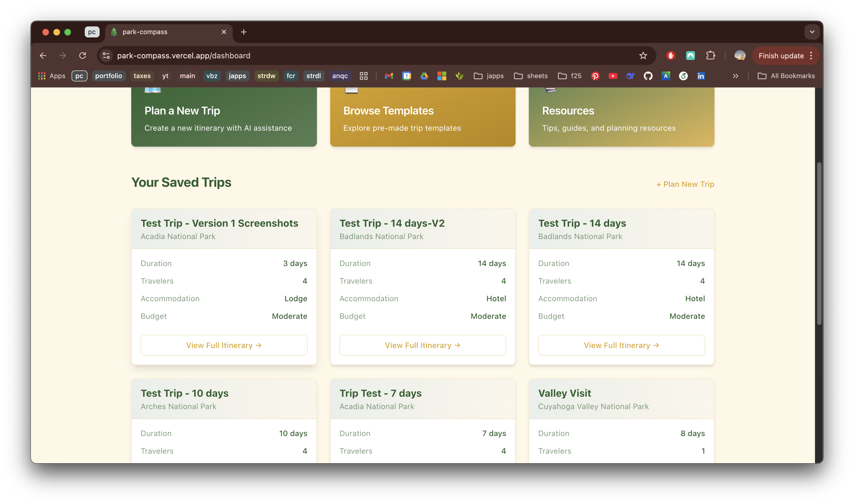Open the green sprout leaf bookmark

coord(459,76)
